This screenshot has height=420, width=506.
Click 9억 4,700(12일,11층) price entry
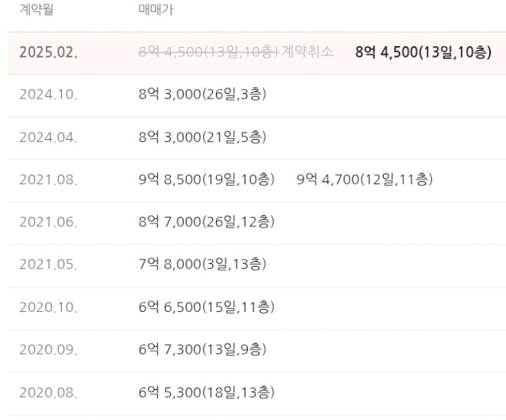[x=364, y=180]
